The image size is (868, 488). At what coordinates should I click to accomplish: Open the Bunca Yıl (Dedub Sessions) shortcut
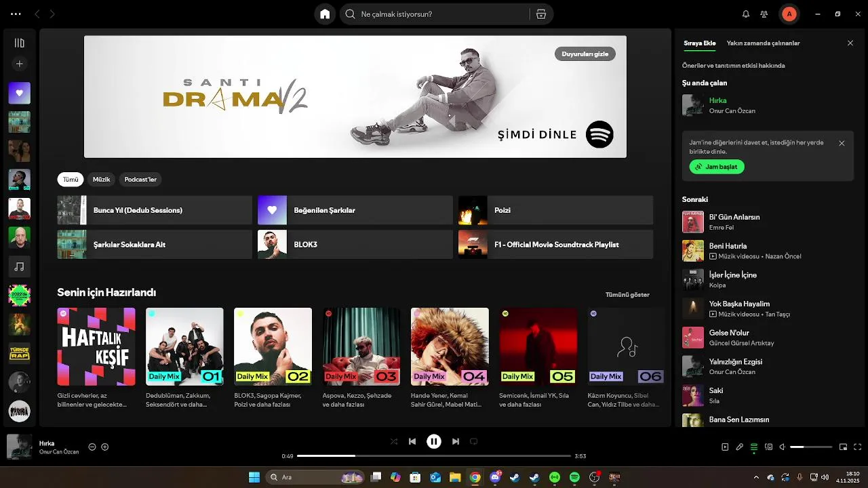(155, 210)
